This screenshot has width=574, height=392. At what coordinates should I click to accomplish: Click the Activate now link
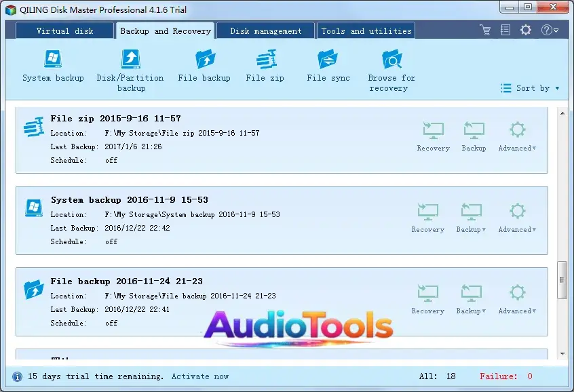[200, 376]
